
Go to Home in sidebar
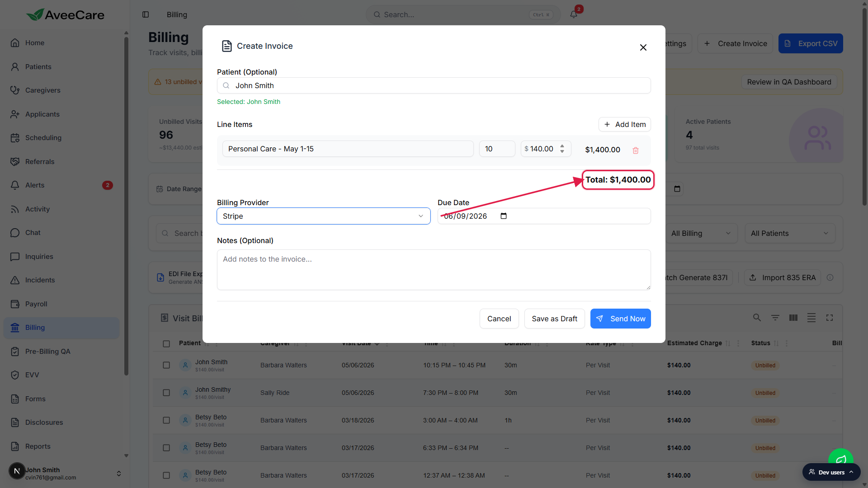point(61,43)
